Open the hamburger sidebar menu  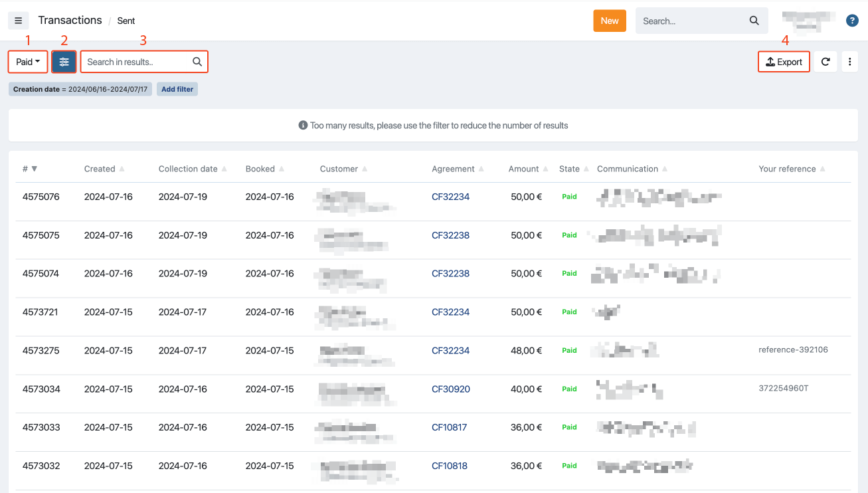pyautogui.click(x=18, y=21)
